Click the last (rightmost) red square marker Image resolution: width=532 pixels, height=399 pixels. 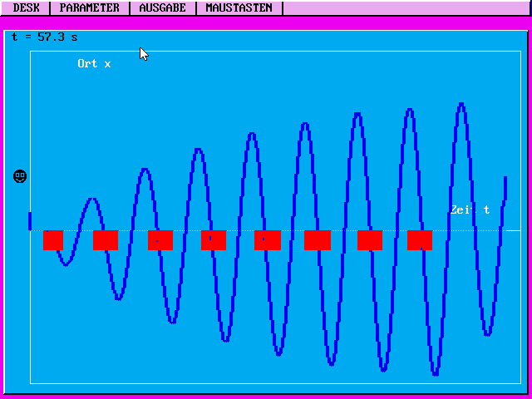(x=420, y=240)
